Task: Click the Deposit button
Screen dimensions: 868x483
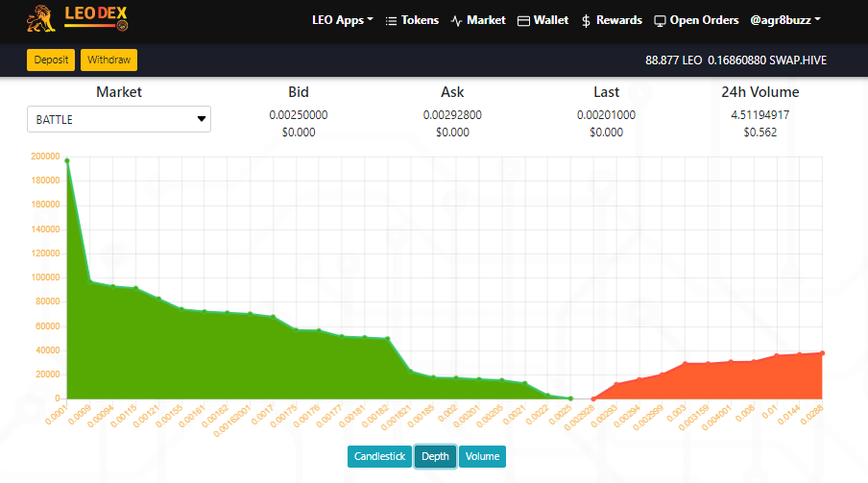Action: 51,60
